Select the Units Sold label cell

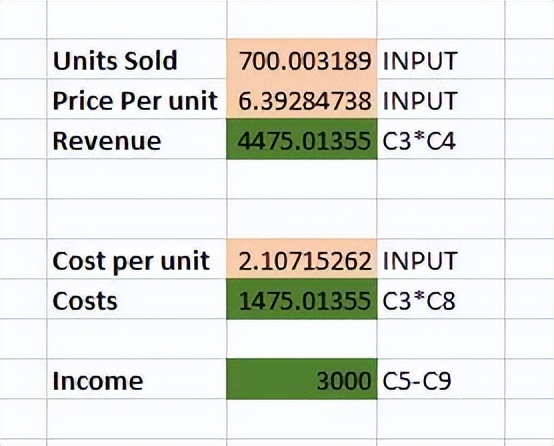[136, 60]
